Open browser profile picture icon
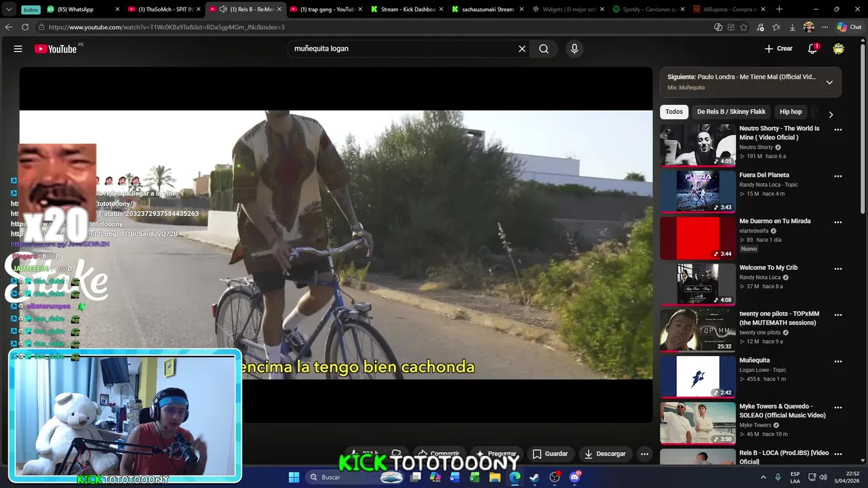Screen dimensions: 868x488 pos(808,27)
